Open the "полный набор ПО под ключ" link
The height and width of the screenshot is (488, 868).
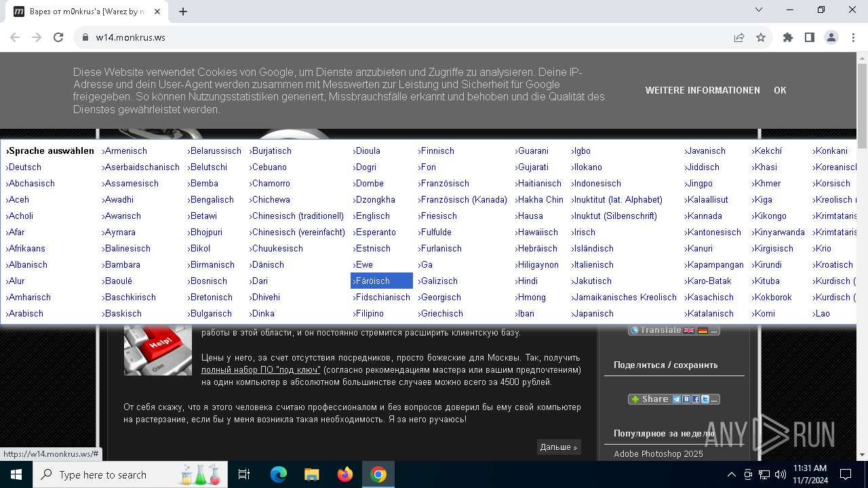260,369
